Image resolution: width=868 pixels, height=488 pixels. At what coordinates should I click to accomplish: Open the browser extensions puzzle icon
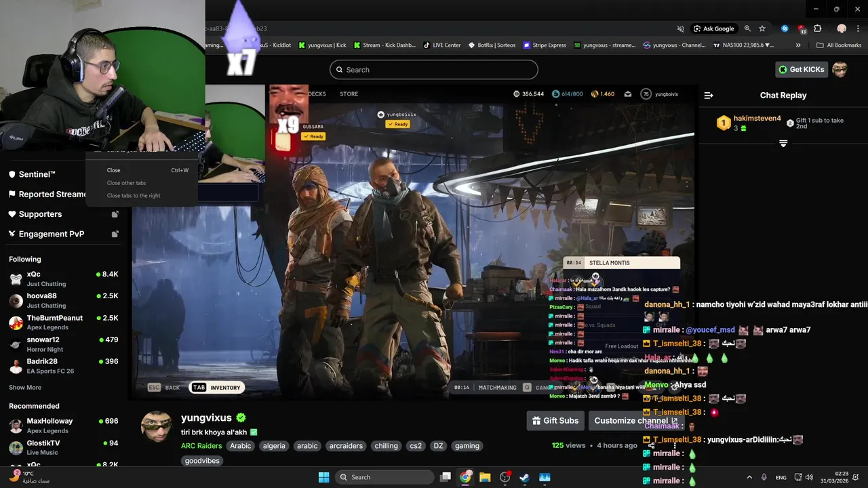817,28
